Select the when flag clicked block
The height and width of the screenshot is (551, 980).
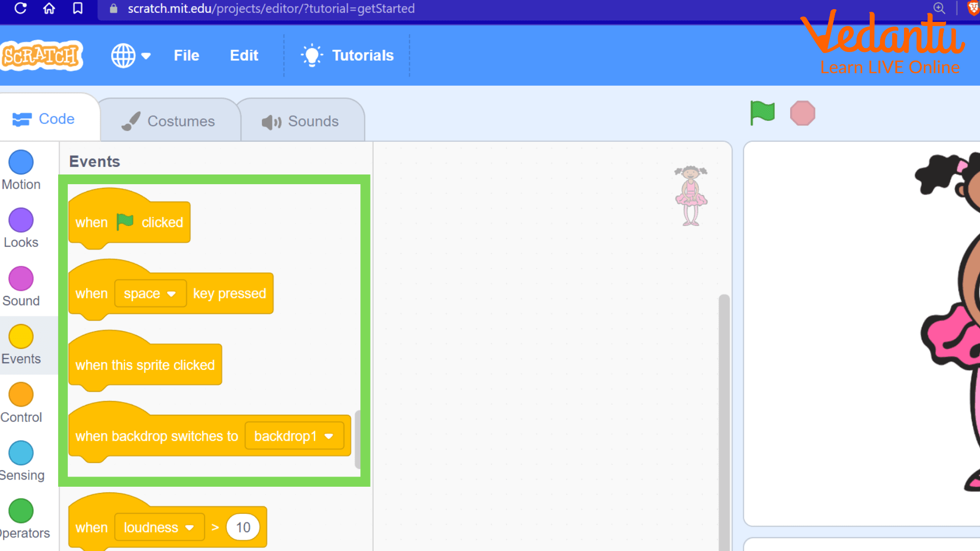pos(130,222)
